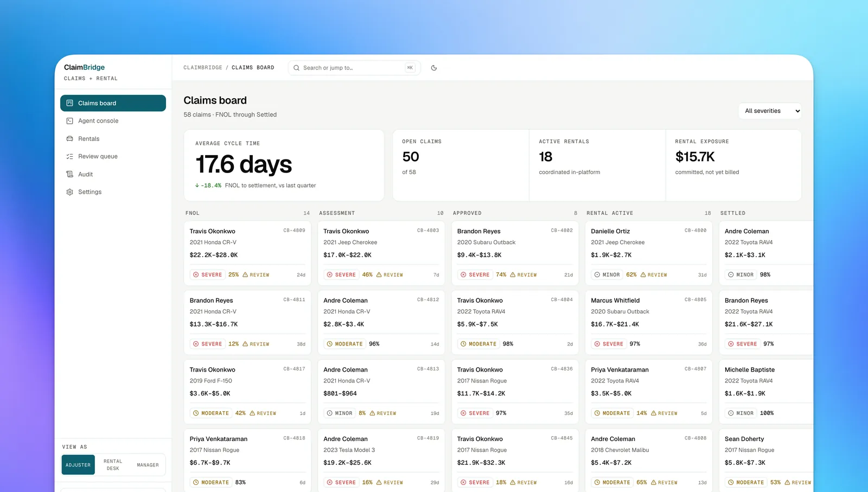Click the RENTAL ACTIVE column header
Screen dimensions: 868x492
tap(610, 213)
